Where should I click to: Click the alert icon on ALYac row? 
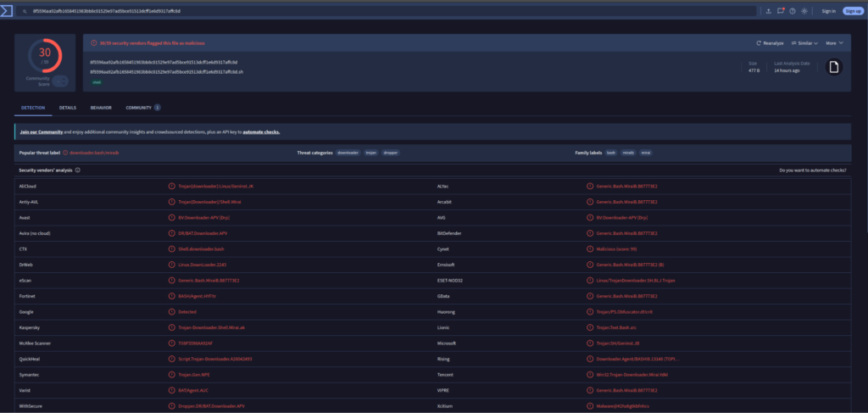(x=590, y=186)
